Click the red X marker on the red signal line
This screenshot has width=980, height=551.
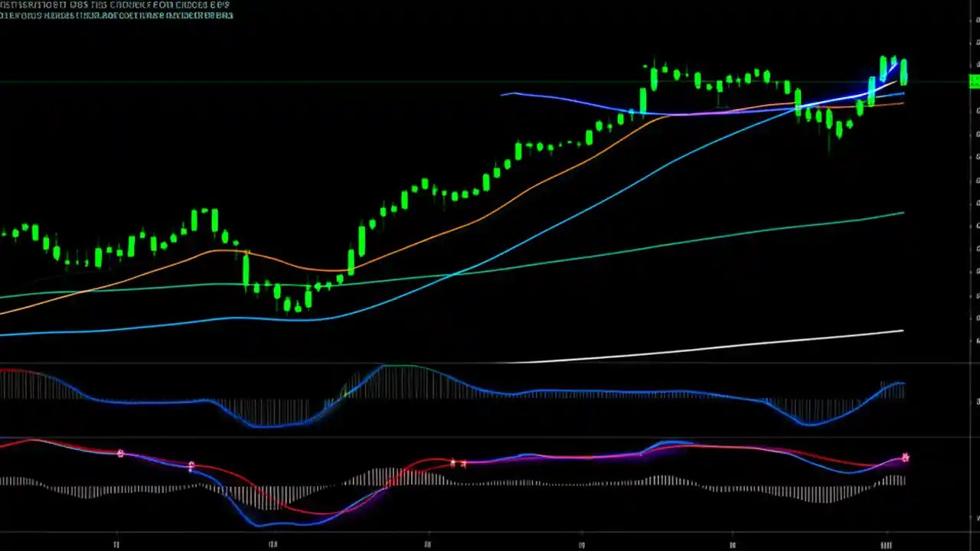[x=452, y=463]
